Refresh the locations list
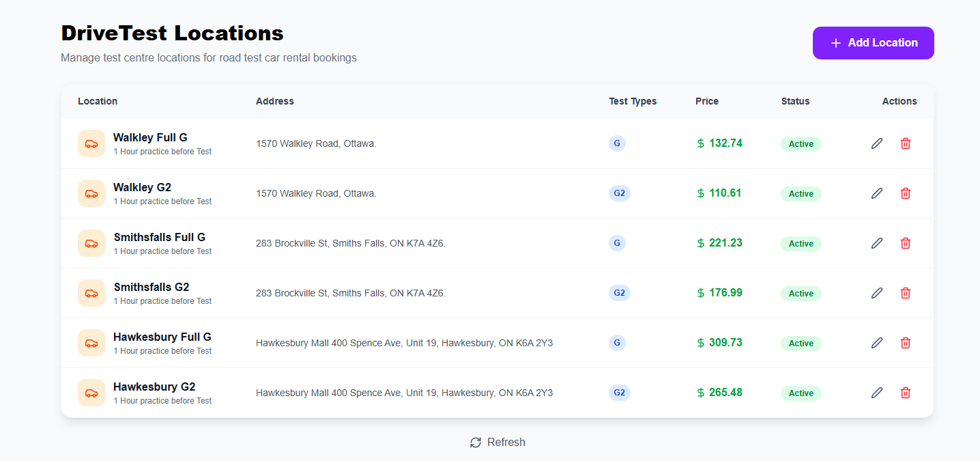The image size is (980, 461). tap(498, 443)
